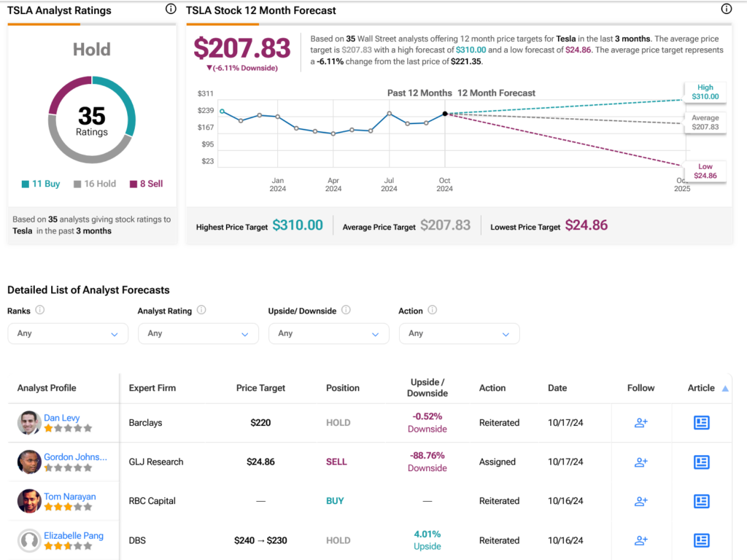Click info icon next to Ranks filter
This screenshot has height=560, width=747.
(x=40, y=310)
